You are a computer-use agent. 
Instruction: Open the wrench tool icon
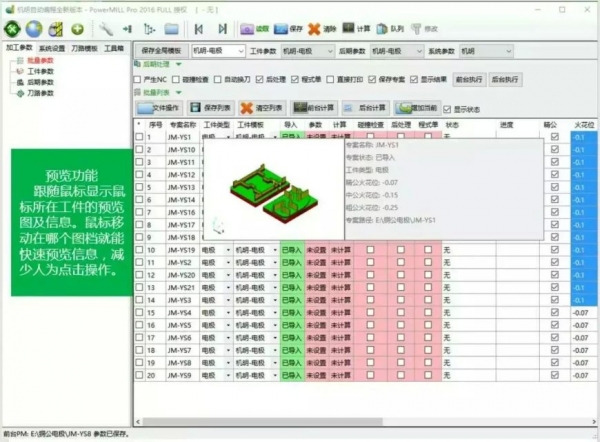tap(106, 29)
